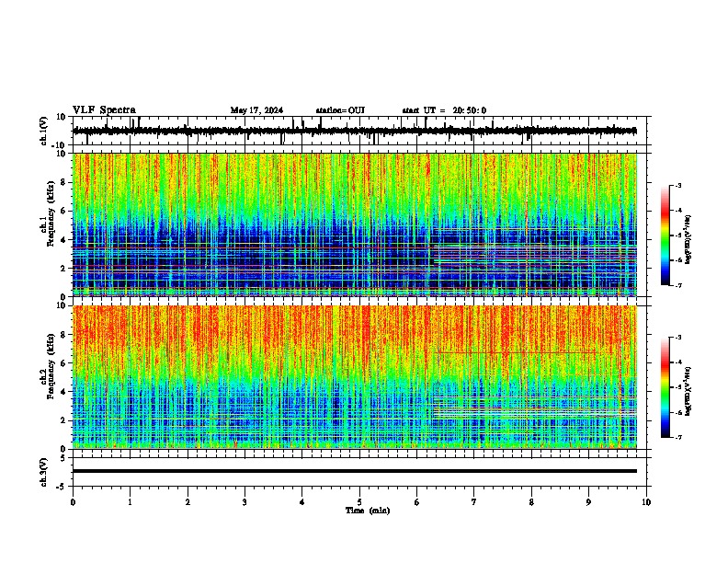
Task: Click the ch.2 color scale bar
Action: 665,387
